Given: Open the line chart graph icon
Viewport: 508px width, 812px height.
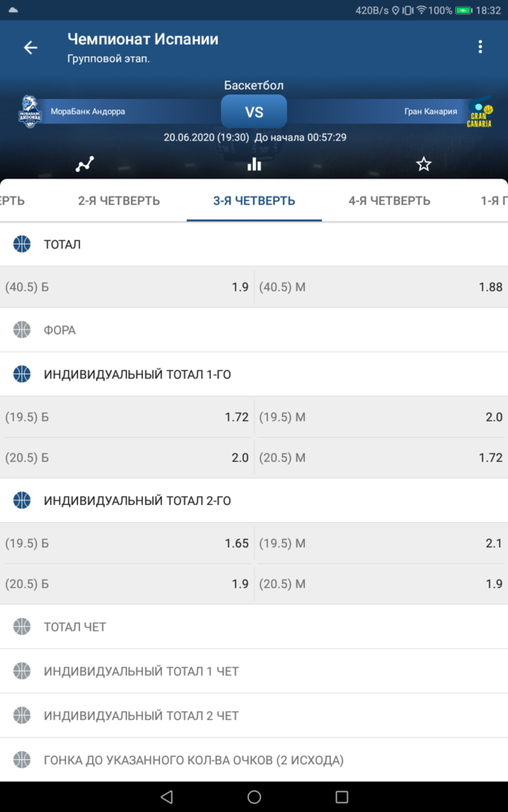Looking at the screenshot, I should click(x=85, y=164).
